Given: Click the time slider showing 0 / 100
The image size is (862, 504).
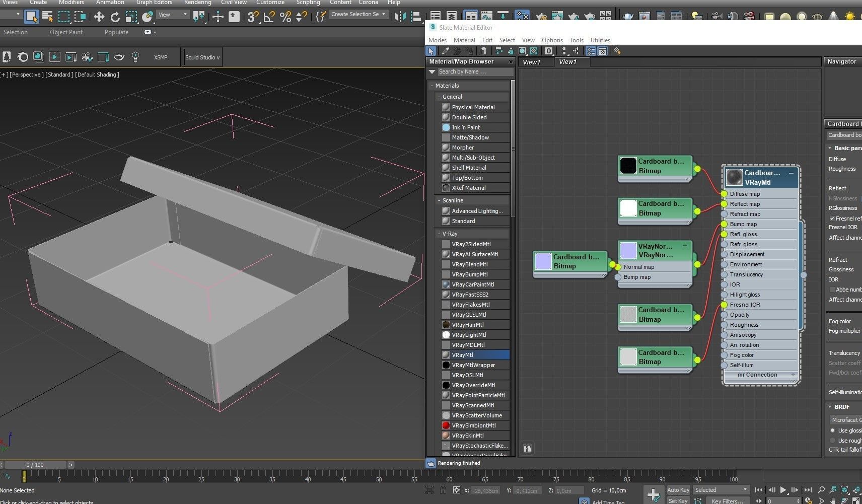Looking at the screenshot, I should tap(35, 465).
